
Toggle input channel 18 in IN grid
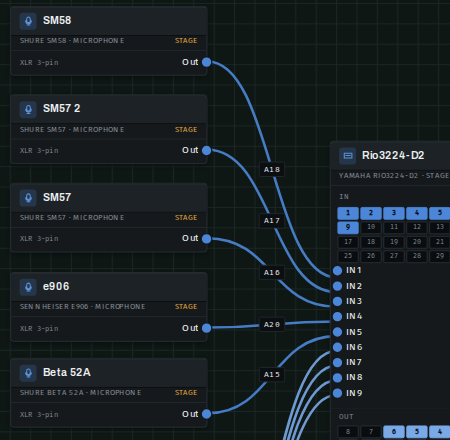[371, 242]
